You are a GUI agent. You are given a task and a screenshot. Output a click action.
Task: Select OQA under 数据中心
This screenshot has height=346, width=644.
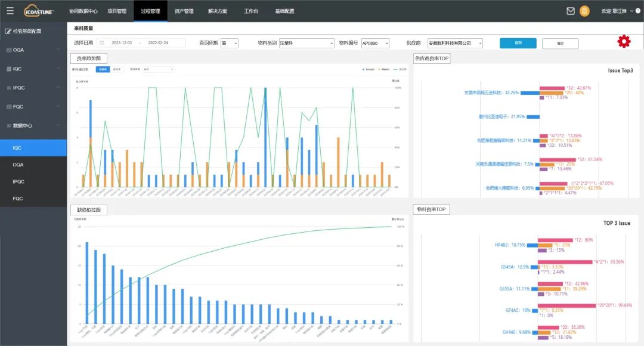click(33, 165)
